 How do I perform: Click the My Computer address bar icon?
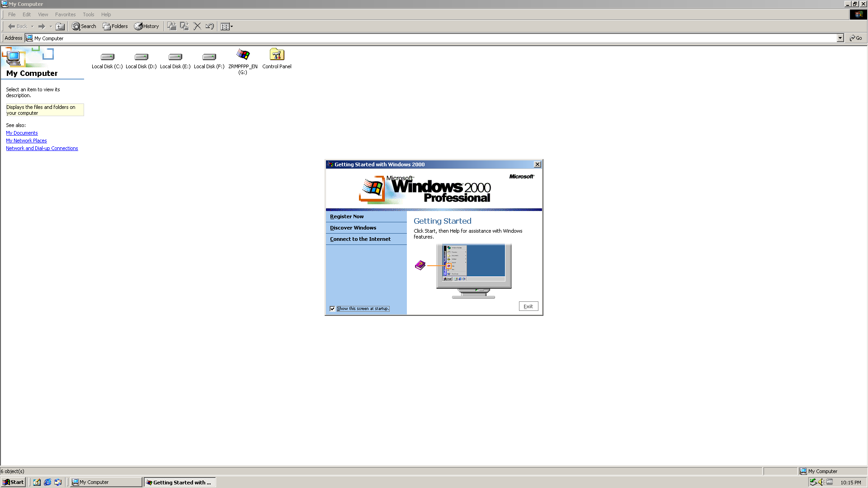pos(29,38)
